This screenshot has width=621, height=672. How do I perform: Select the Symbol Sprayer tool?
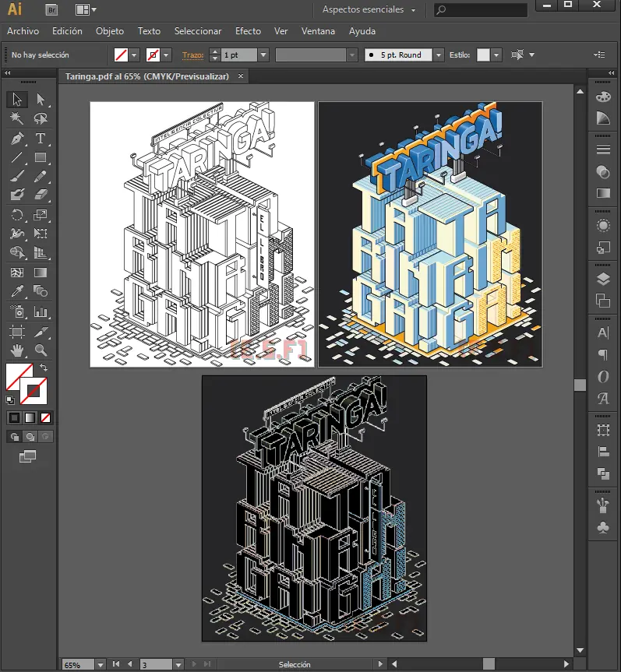click(17, 311)
